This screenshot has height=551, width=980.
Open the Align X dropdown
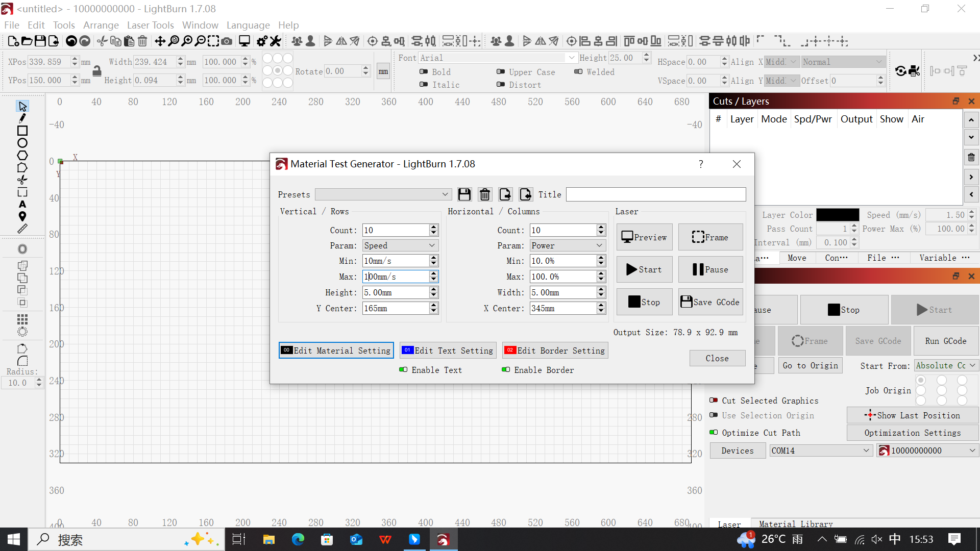coord(781,62)
